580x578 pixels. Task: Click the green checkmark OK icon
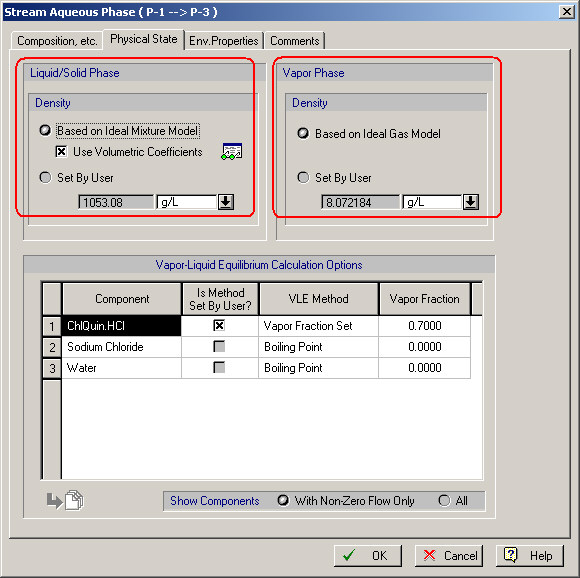coord(348,555)
